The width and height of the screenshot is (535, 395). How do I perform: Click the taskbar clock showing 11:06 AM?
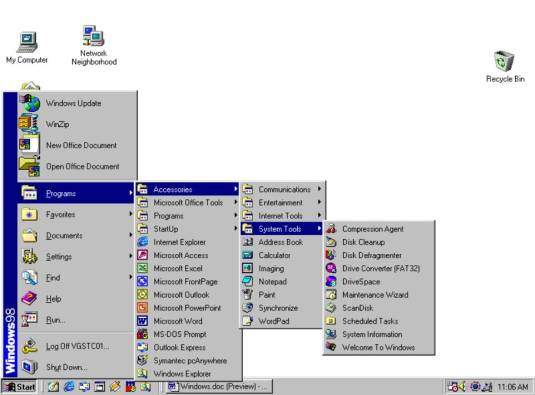[x=512, y=387]
